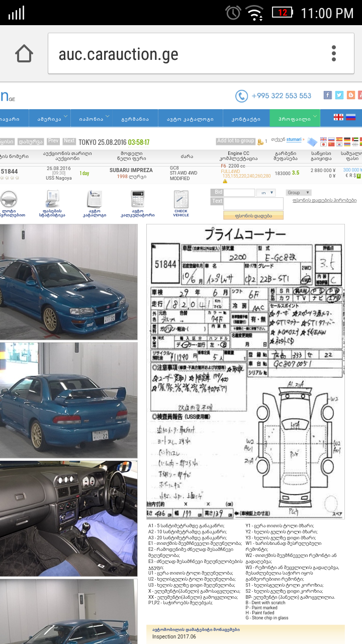Click lot number 51844 in table
362x644 pixels.
coord(9,171)
